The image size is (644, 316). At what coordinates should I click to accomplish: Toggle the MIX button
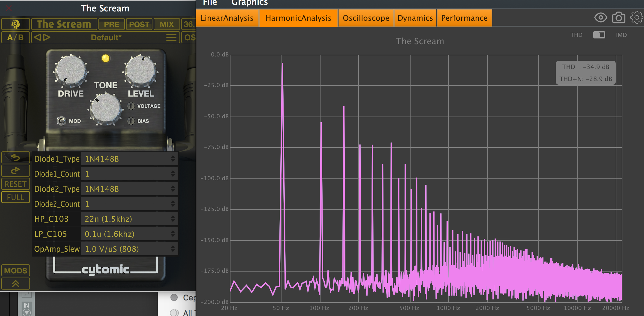pos(167,24)
